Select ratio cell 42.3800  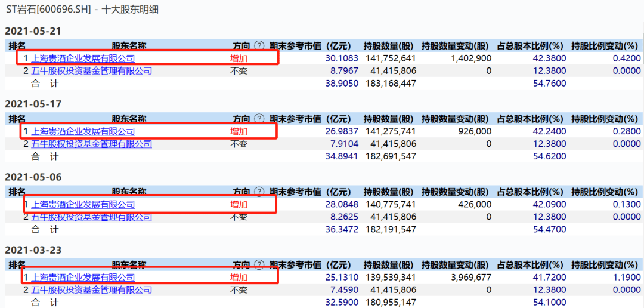[550, 58]
